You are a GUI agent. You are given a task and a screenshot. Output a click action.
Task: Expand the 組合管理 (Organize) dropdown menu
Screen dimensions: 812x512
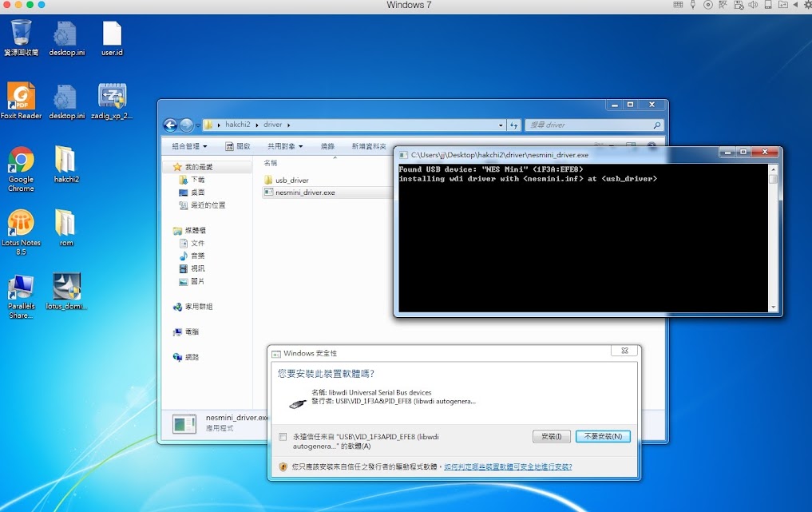click(189, 147)
